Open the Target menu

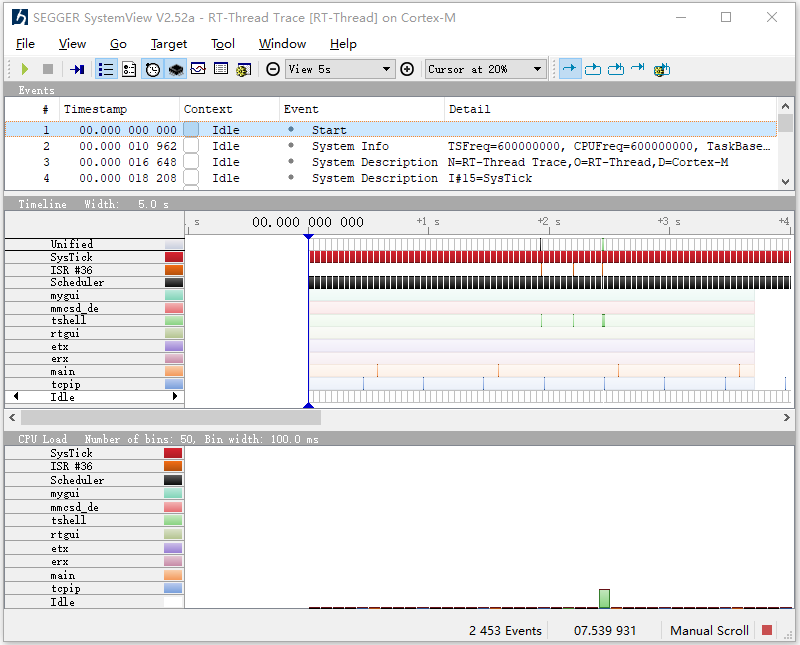168,44
